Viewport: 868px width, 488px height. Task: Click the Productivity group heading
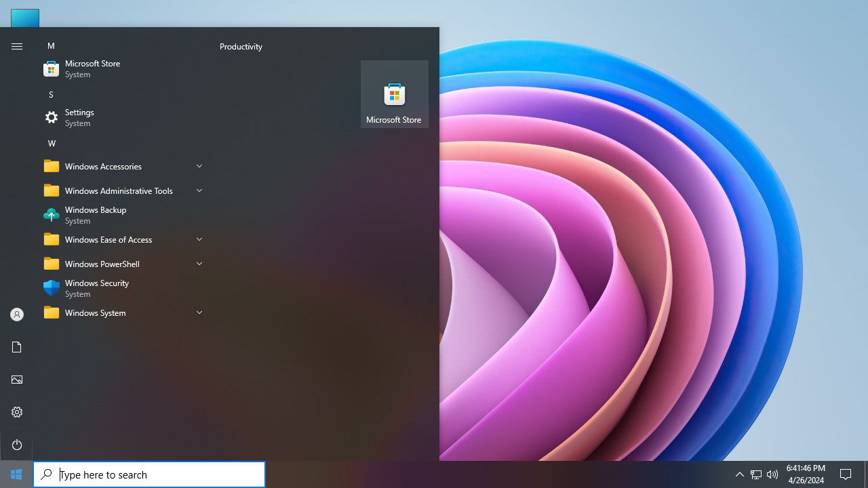241,46
